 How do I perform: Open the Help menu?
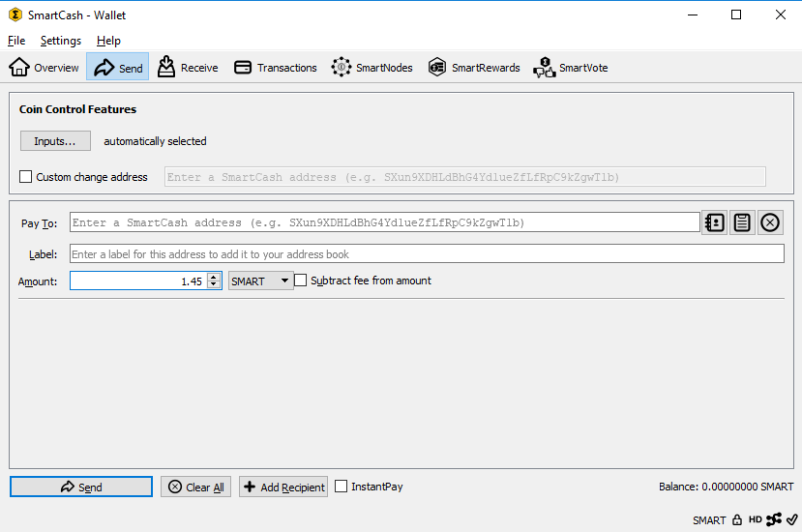(x=108, y=41)
